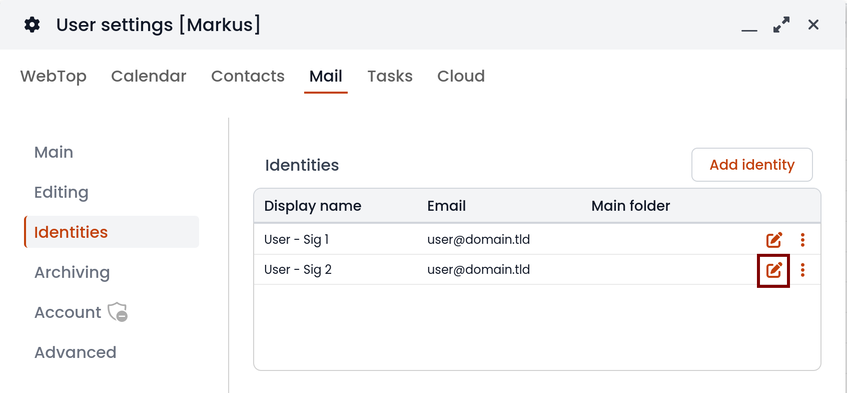The image size is (847, 393).
Task: Minimize the User settings window
Action: point(749,30)
